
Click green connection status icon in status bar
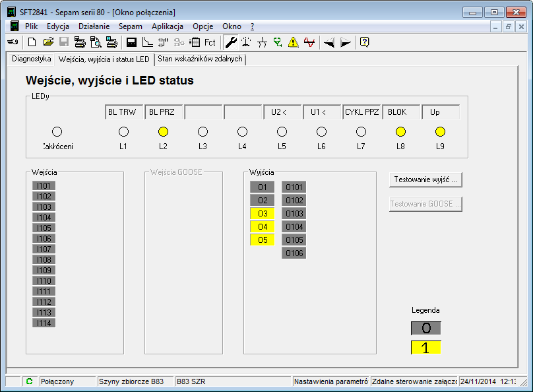coord(29,381)
